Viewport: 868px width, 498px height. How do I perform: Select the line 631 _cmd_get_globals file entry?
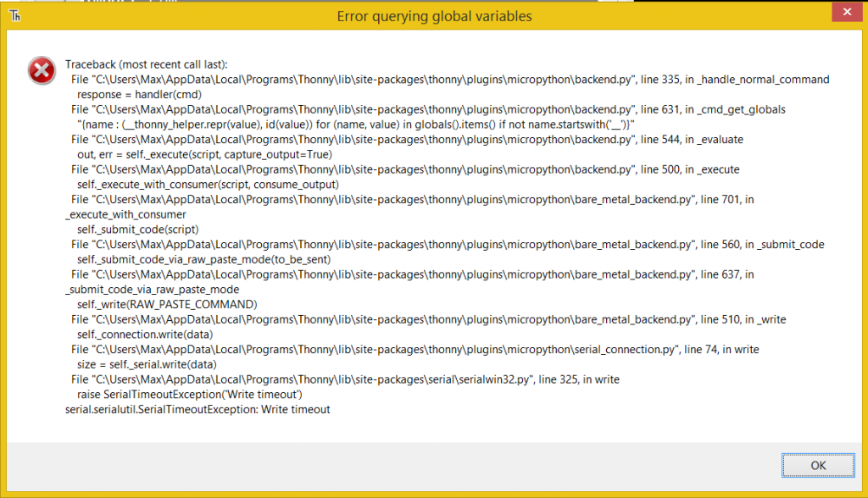click(428, 109)
